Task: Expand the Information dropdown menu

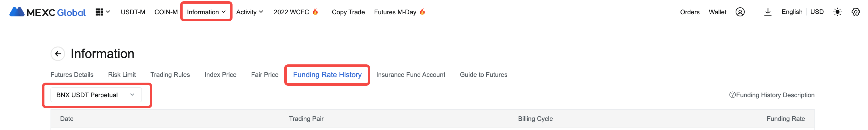Action: (x=206, y=12)
